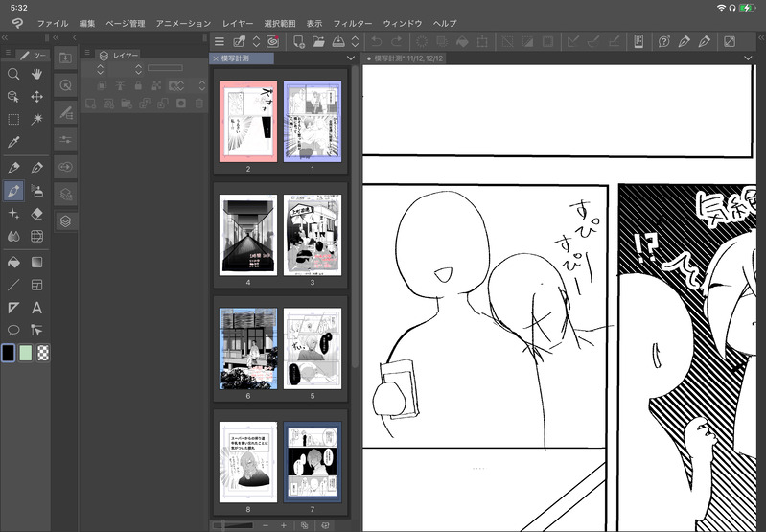Select the transparent color swatch
This screenshot has height=532, width=766.
coord(42,353)
